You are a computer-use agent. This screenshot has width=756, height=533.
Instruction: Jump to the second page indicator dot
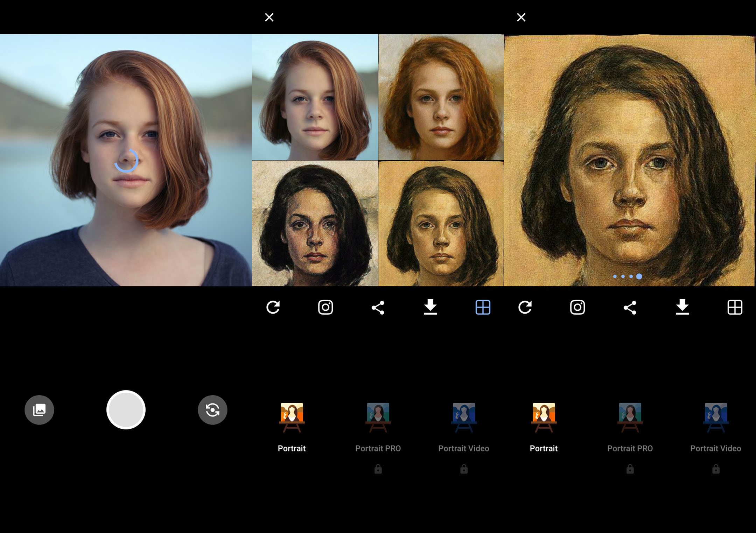pyautogui.click(x=623, y=276)
